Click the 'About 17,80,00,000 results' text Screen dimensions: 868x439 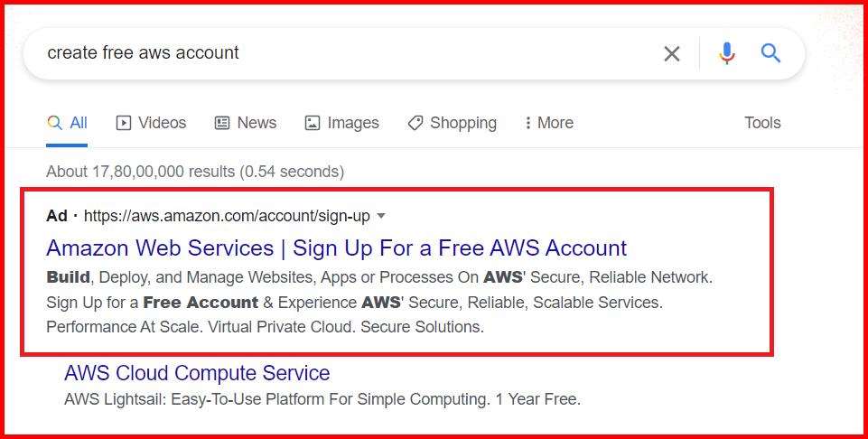195,172
